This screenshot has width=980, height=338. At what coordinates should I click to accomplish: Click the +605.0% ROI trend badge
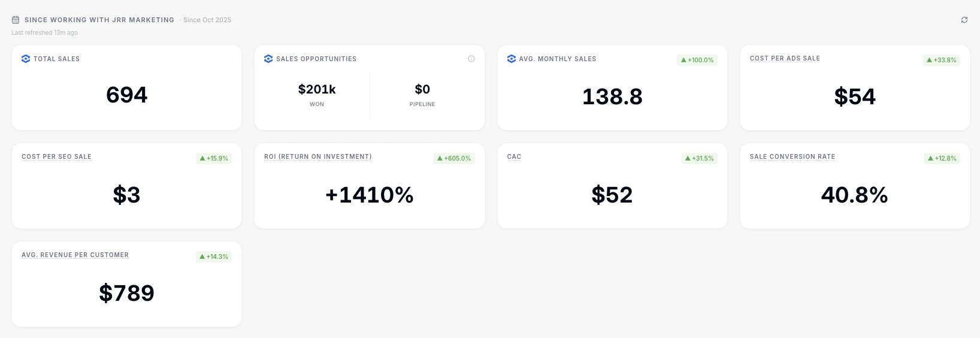(x=454, y=158)
